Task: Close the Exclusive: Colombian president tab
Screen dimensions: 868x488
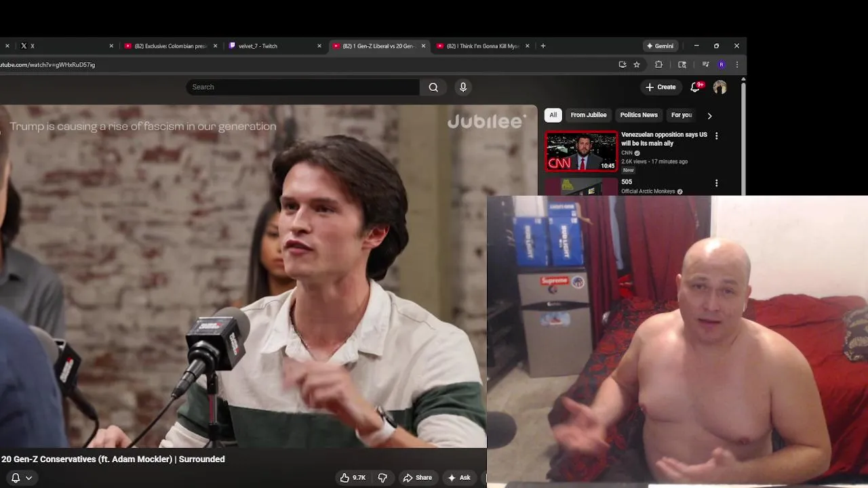Action: coord(216,46)
